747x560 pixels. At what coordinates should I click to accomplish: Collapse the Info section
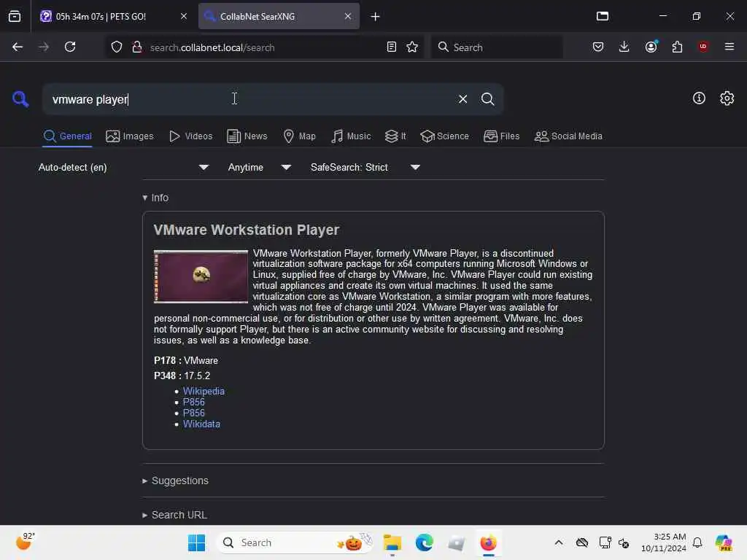point(155,198)
